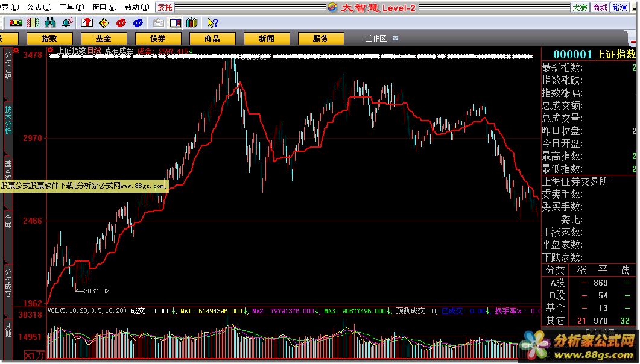Viewport: 640px width, 364px height.
Task: Click the 商城 link at top right
Action: [x=600, y=7]
